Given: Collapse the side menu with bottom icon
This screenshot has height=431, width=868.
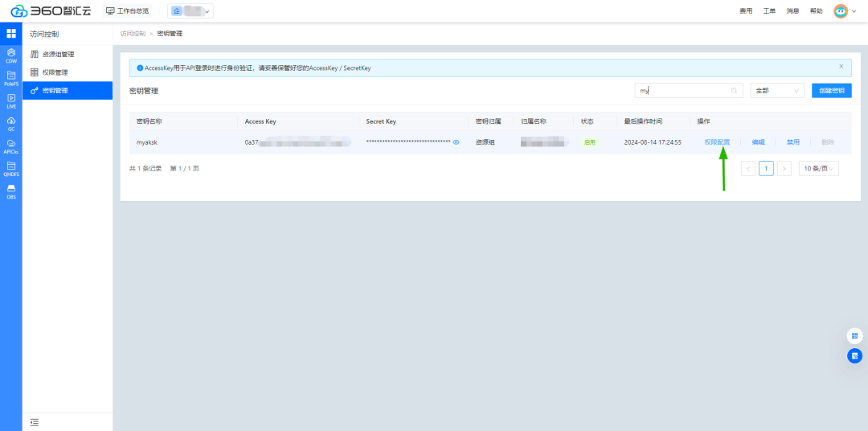Looking at the screenshot, I should (x=35, y=422).
